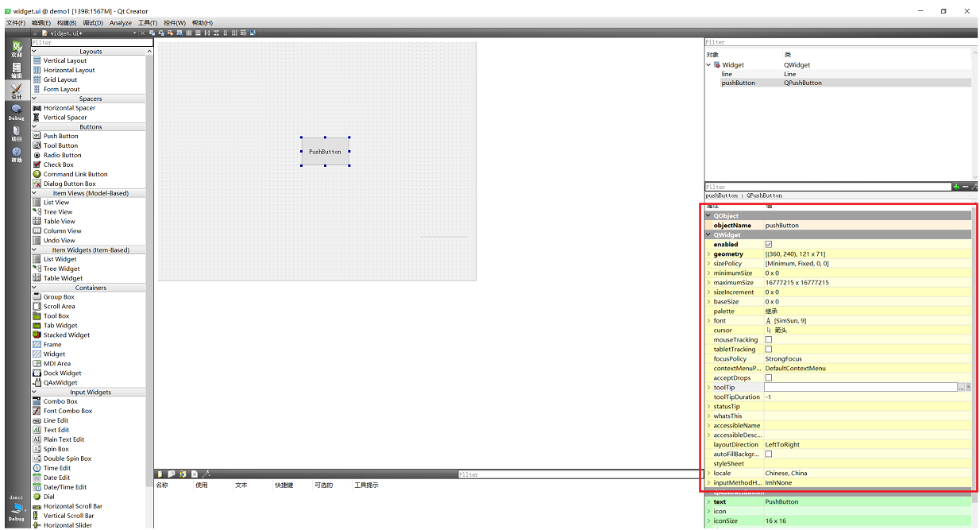Select the Radio Button widget in widget box
The width and height of the screenshot is (980, 530).
point(62,155)
